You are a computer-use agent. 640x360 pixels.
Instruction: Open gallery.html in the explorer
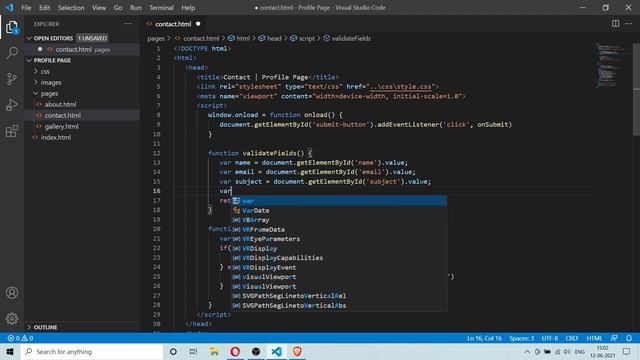(x=62, y=126)
